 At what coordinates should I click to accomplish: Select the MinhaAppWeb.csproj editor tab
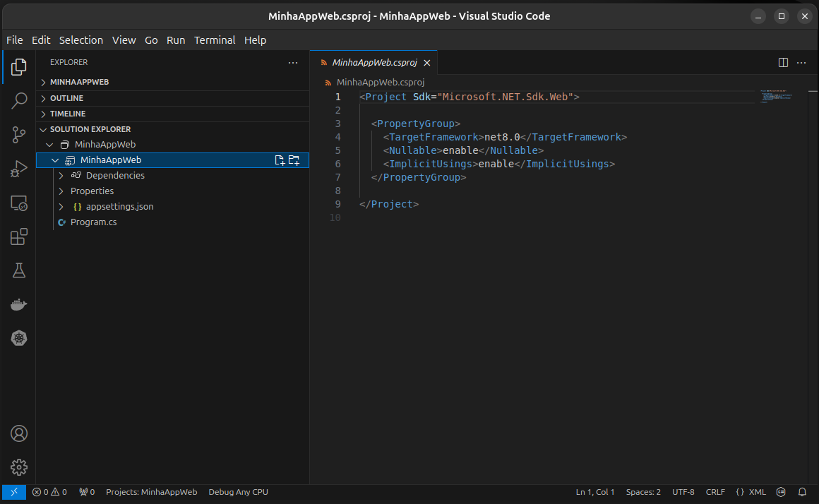point(374,62)
